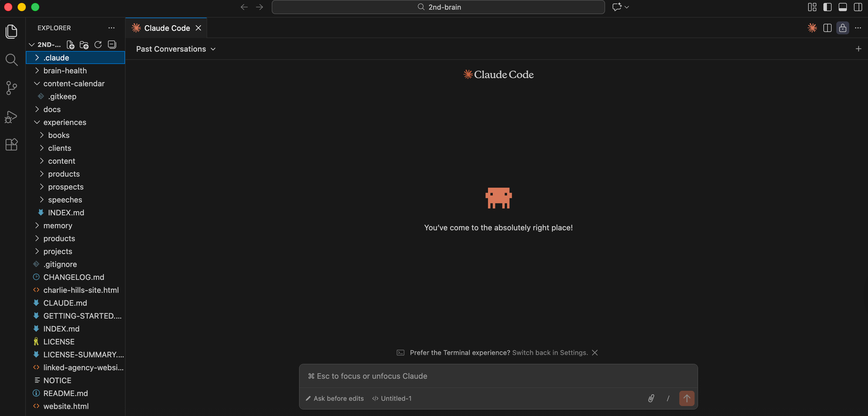The width and height of the screenshot is (868, 416).
Task: Create a new file in explorer
Action: click(x=70, y=45)
